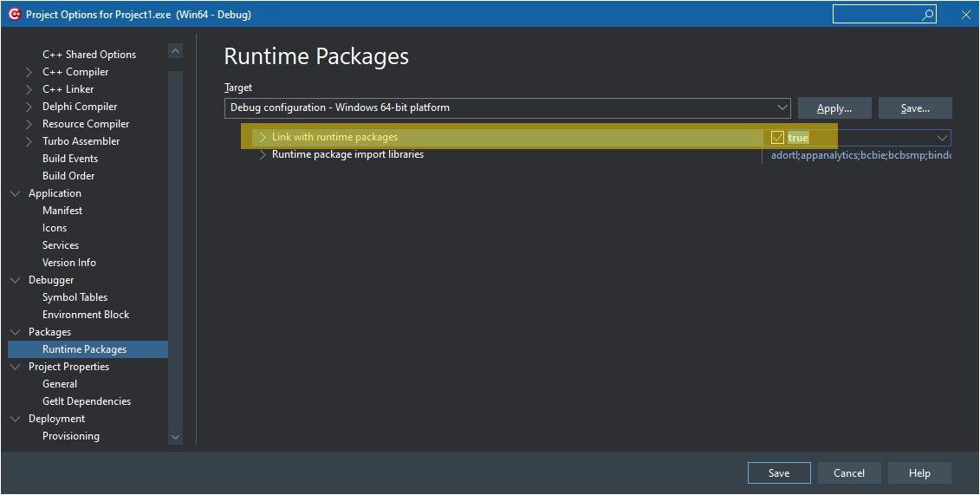Expand the Link with runtime packages row

[263, 137]
